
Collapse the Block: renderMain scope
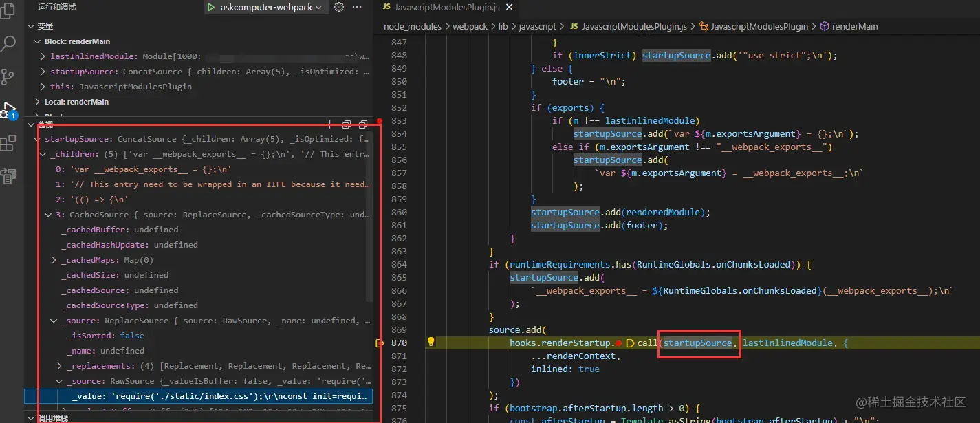[x=38, y=41]
